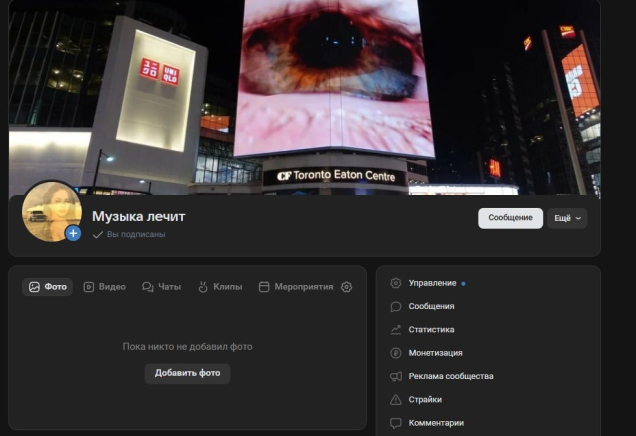Open the Клипы tab
Viewport: 636px width, 436px height.
(x=220, y=287)
